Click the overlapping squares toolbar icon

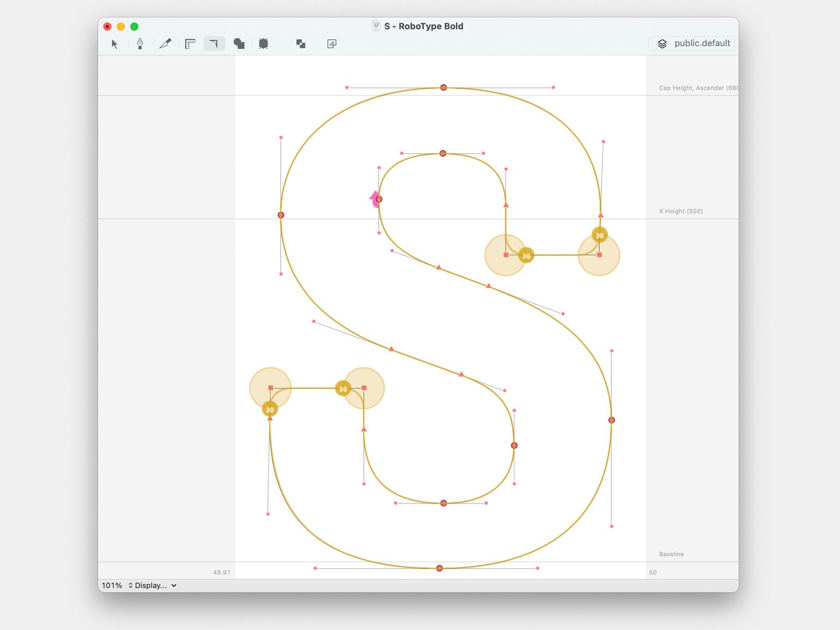[x=301, y=44]
